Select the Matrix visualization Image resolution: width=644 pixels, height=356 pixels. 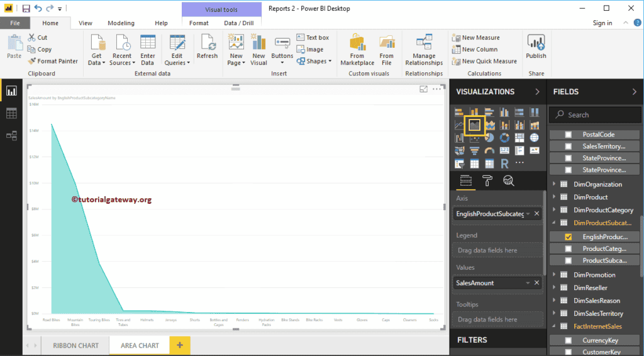[x=489, y=164]
